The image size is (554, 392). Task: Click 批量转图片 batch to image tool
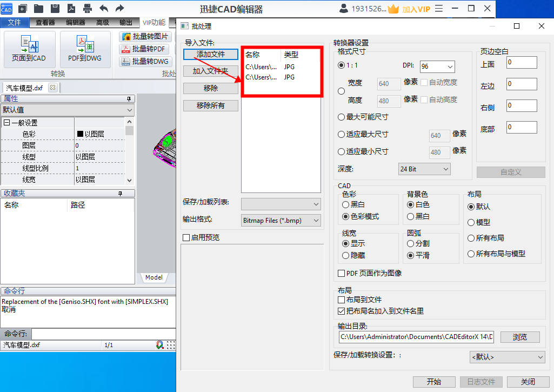pyautogui.click(x=145, y=36)
